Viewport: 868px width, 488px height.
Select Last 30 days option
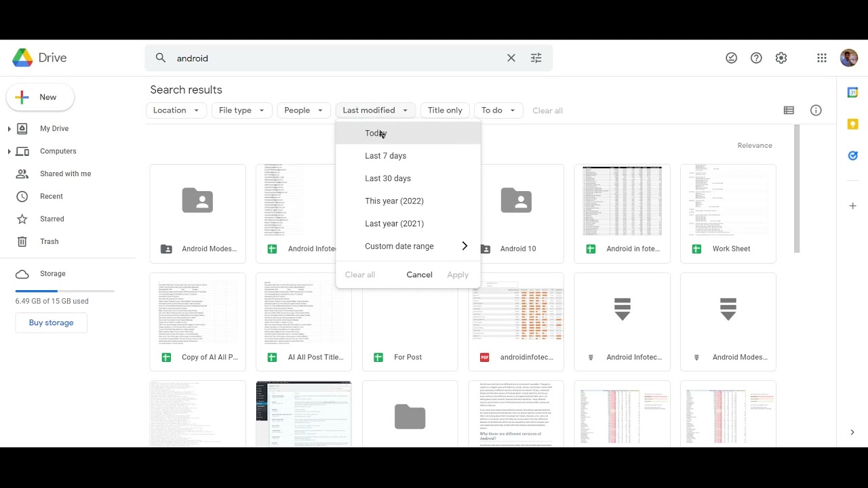click(408, 178)
